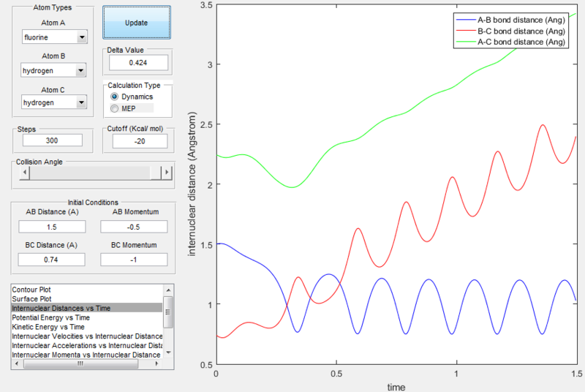Click the AB Momentum input field
The width and height of the screenshot is (585, 392).
pyautogui.click(x=134, y=227)
